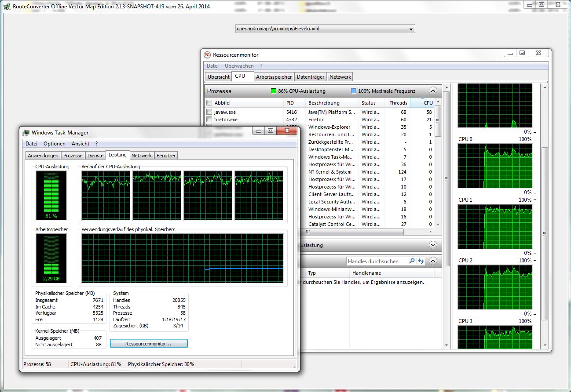571x392 pixels.
Task: Click the RouteConverter app icon in title bar
Action: point(7,7)
